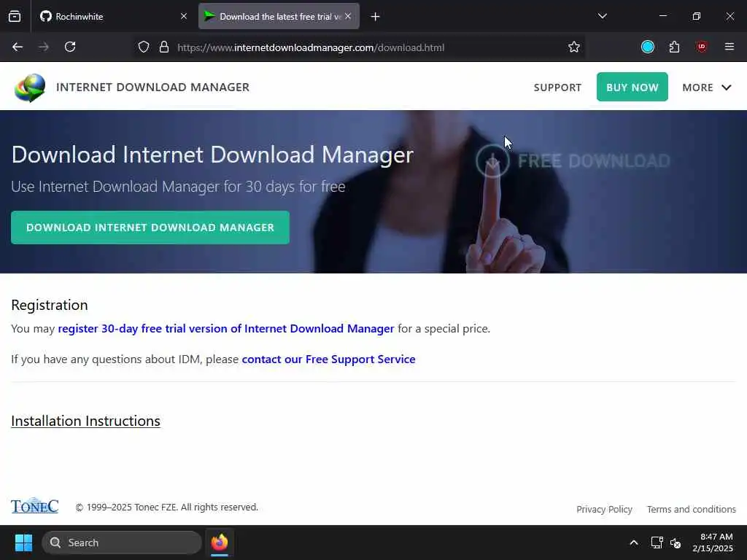
Task: Click the Firefox taskbar icon
Action: (220, 542)
